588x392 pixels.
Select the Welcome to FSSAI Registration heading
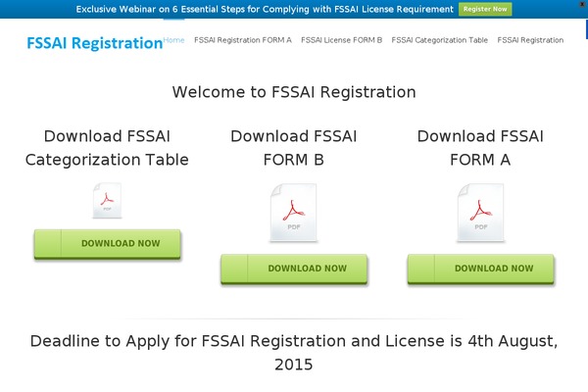tap(294, 92)
